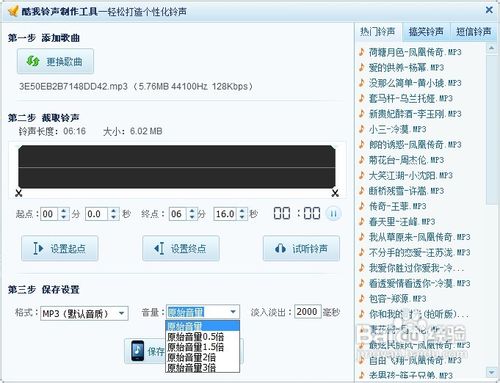500x383 pixels.
Task: Click the app logo icon in title bar
Action: [x=13, y=11]
